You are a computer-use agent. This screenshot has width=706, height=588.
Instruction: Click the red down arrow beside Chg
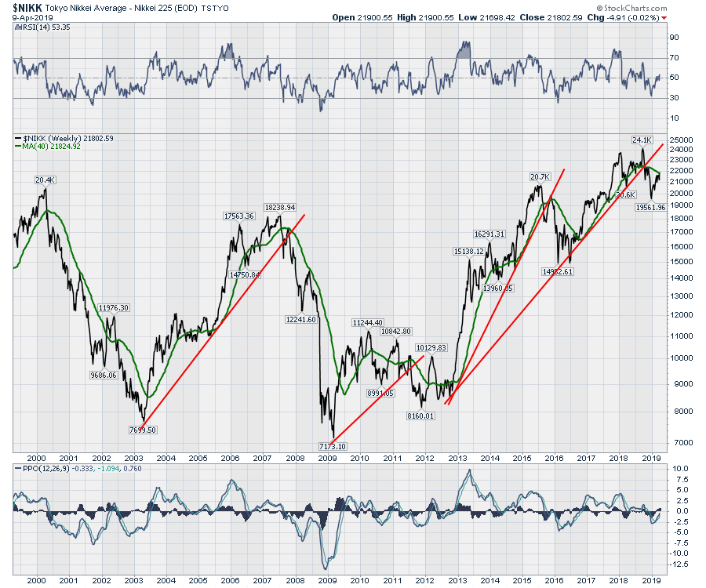664,18
